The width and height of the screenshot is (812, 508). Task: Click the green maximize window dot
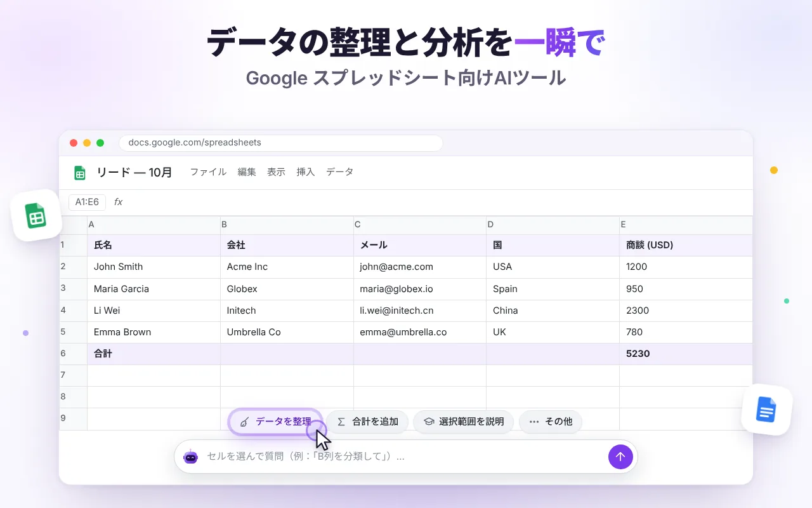coord(100,143)
